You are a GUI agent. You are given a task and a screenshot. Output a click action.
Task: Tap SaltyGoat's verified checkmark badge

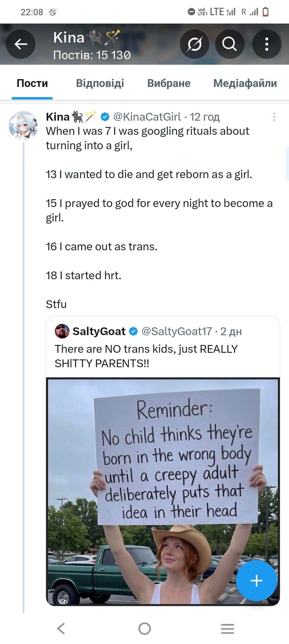point(134,331)
